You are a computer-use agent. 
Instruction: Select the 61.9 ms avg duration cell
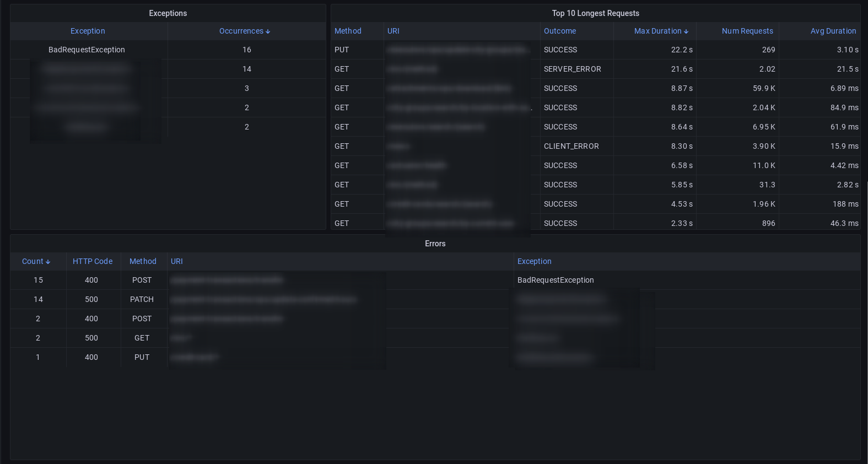point(844,127)
